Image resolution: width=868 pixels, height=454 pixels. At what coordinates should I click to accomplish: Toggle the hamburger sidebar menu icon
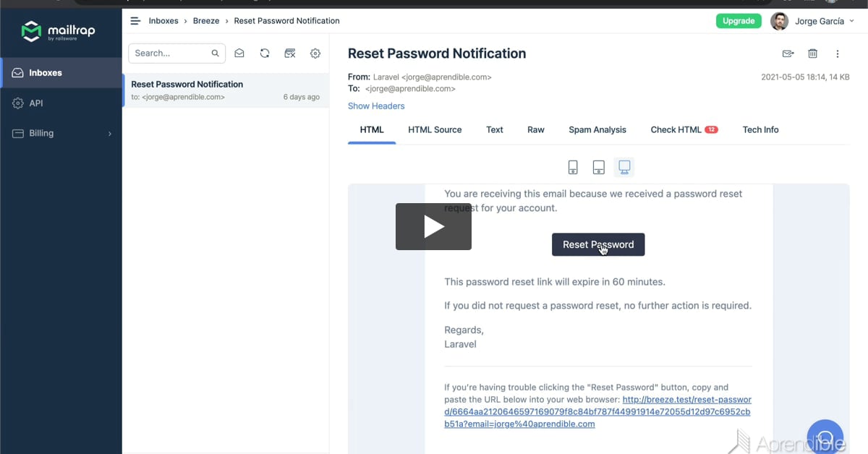(x=135, y=21)
